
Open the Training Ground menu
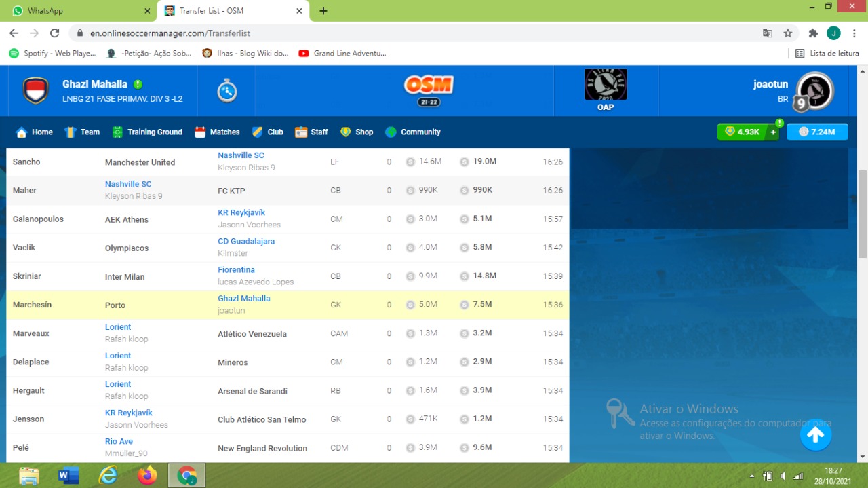pos(147,132)
